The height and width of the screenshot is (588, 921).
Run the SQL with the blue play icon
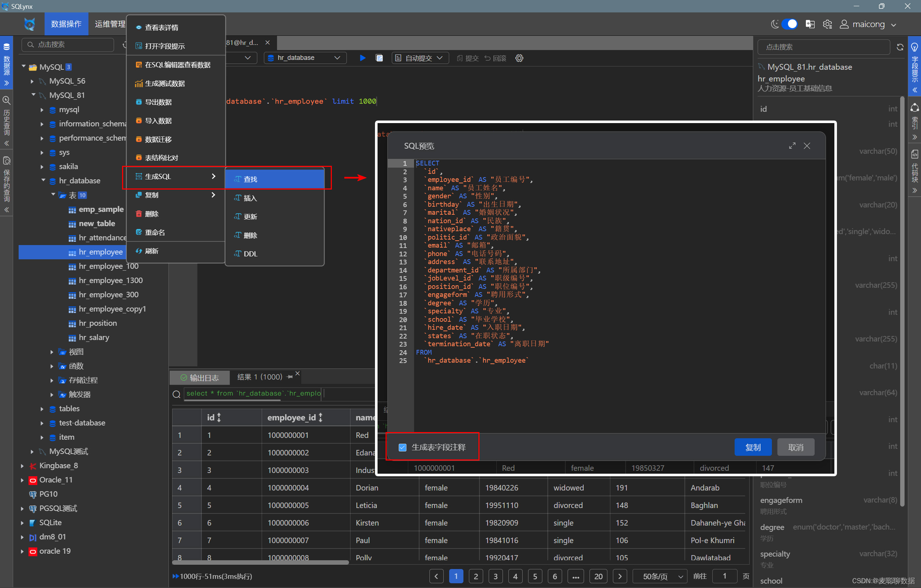click(x=362, y=58)
